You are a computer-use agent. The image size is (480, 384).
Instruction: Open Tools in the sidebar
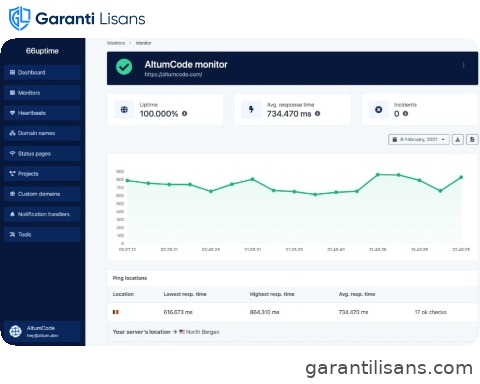click(x=42, y=234)
